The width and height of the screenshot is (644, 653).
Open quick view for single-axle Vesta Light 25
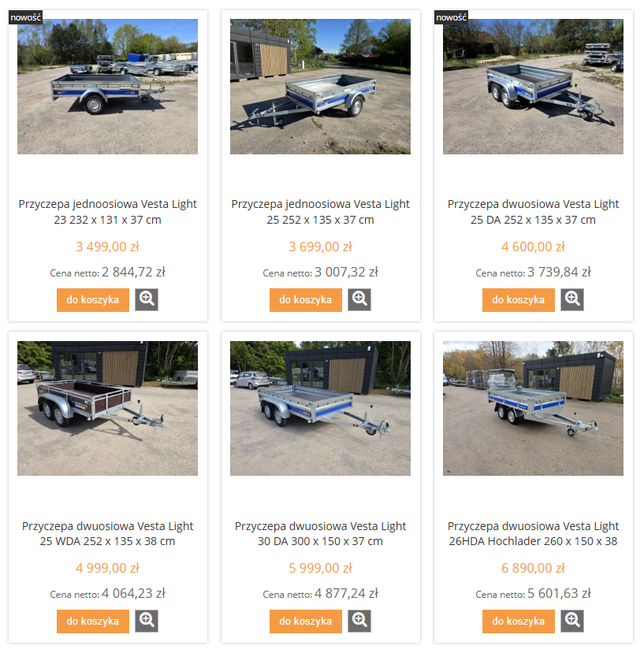pyautogui.click(x=359, y=299)
